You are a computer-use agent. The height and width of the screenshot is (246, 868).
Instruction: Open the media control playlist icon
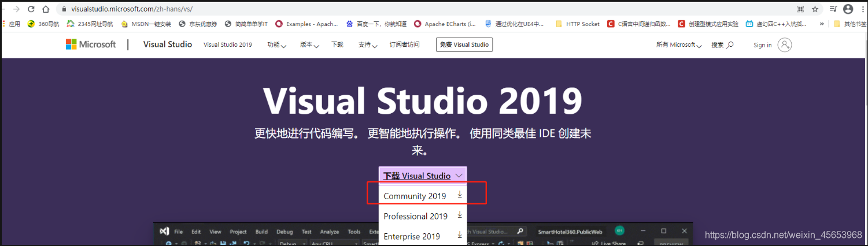tap(833, 9)
